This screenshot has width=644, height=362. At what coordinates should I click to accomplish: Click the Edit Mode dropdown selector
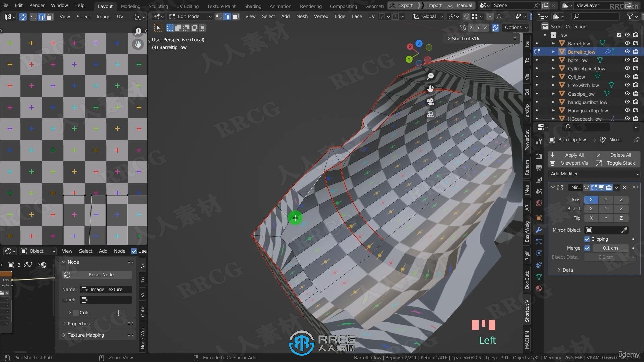[193, 16]
